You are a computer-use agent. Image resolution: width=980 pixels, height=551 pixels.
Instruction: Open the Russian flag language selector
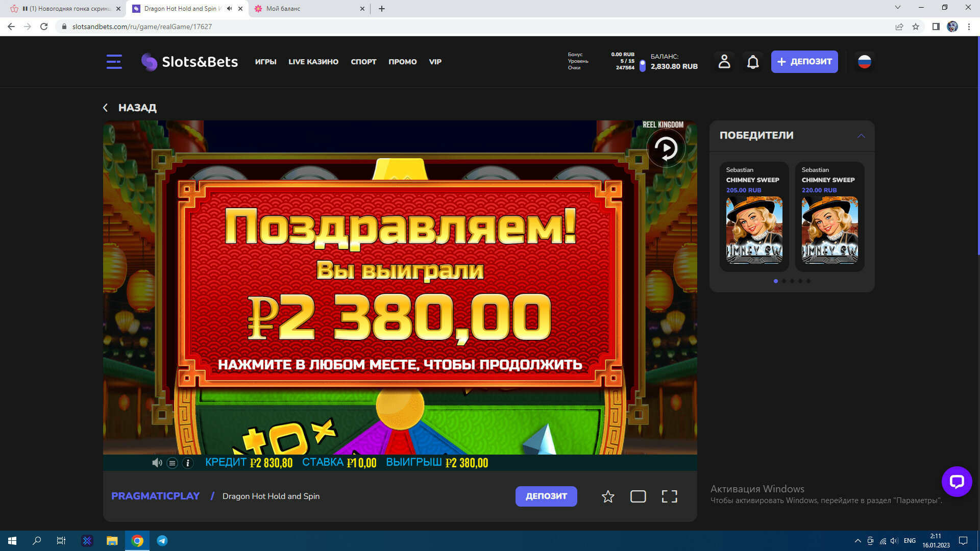[864, 62]
